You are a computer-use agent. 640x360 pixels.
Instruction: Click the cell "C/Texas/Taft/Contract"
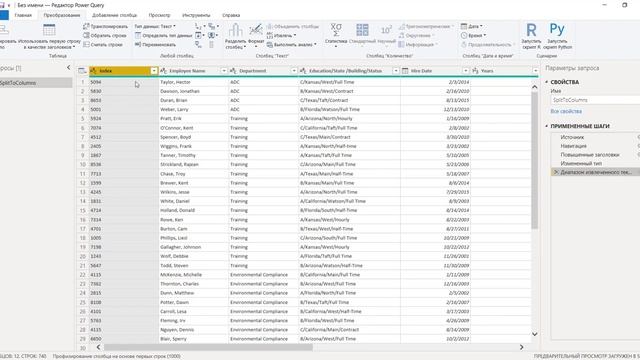point(349,100)
